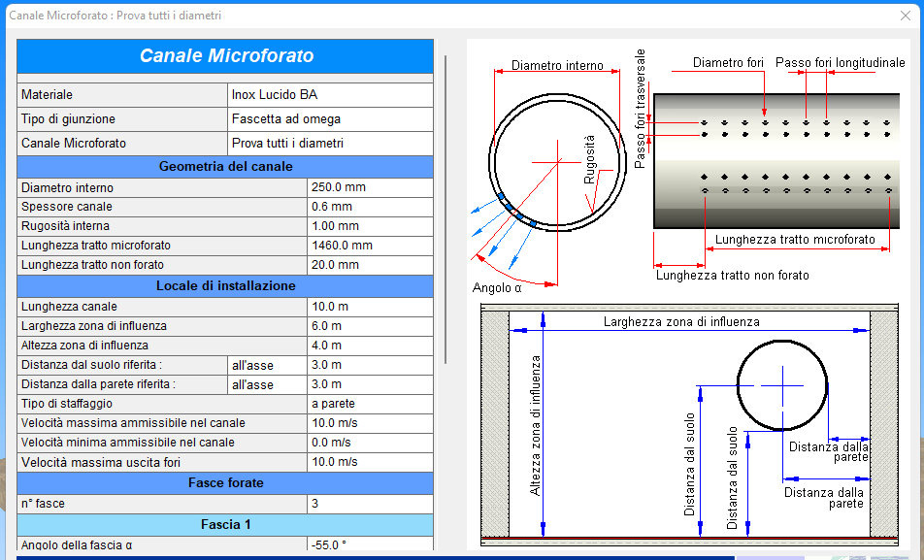Close the Canale Microforato dialog window

[x=906, y=16]
